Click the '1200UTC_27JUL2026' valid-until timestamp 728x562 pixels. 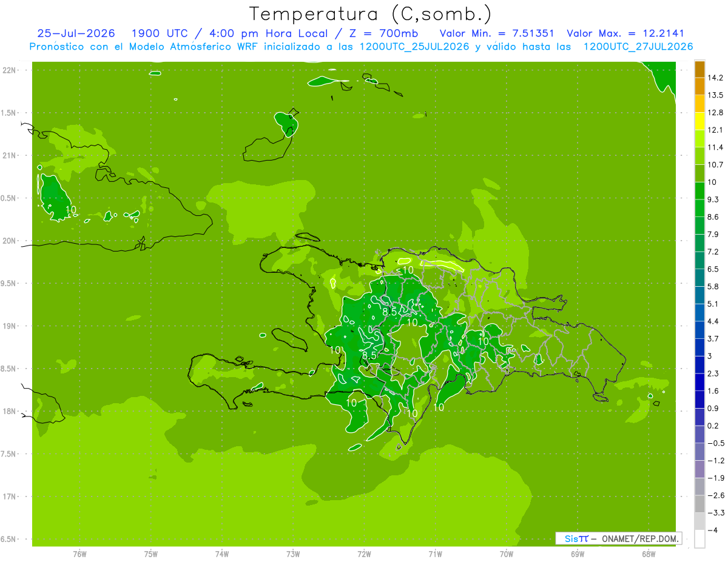(638, 47)
